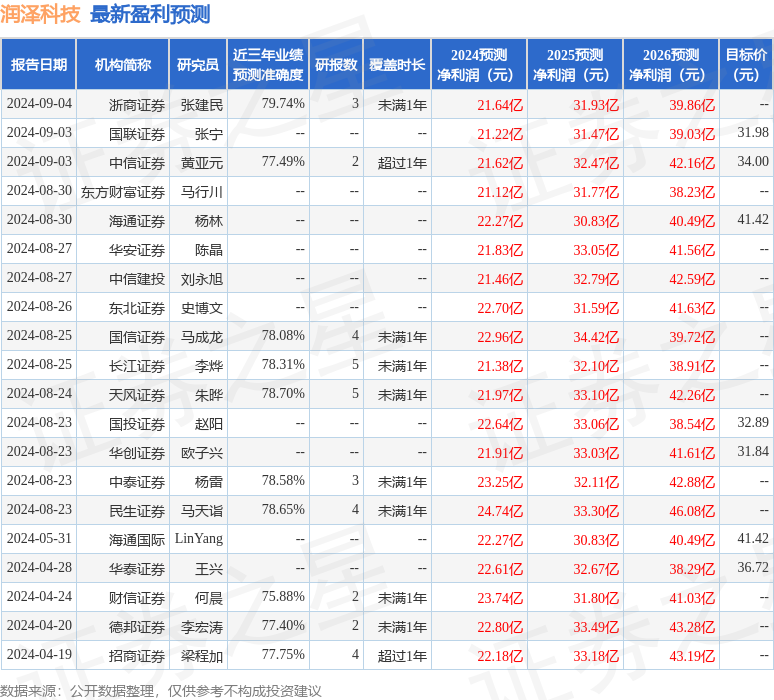The width and height of the screenshot is (774, 700).
Task: Click accuracy value 75.88%
Action: pos(283,597)
